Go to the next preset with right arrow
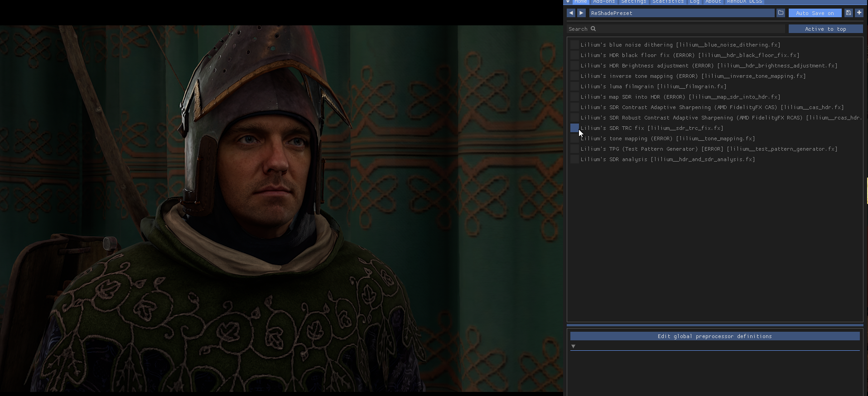 pos(582,13)
